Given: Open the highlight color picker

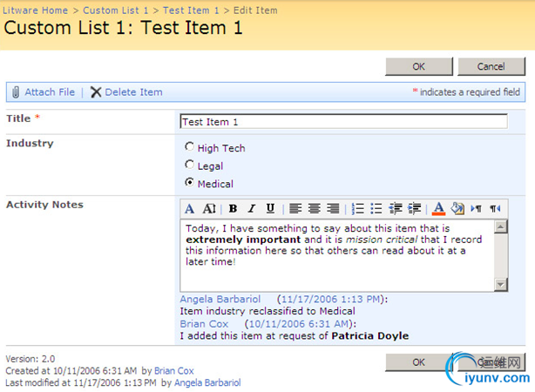Looking at the screenshot, I should pos(457,208).
